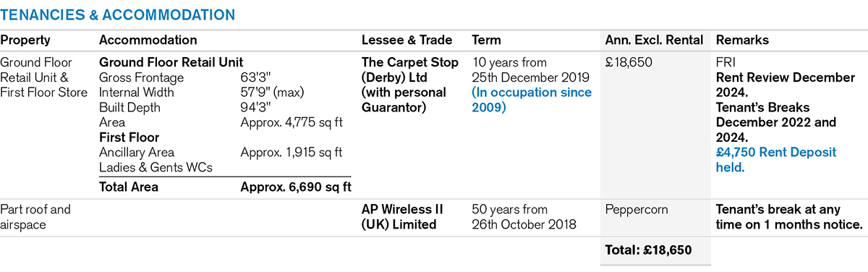The image size is (868, 272).
Task: Select the Ann. Excl. Rental header
Action: pyautogui.click(x=654, y=41)
